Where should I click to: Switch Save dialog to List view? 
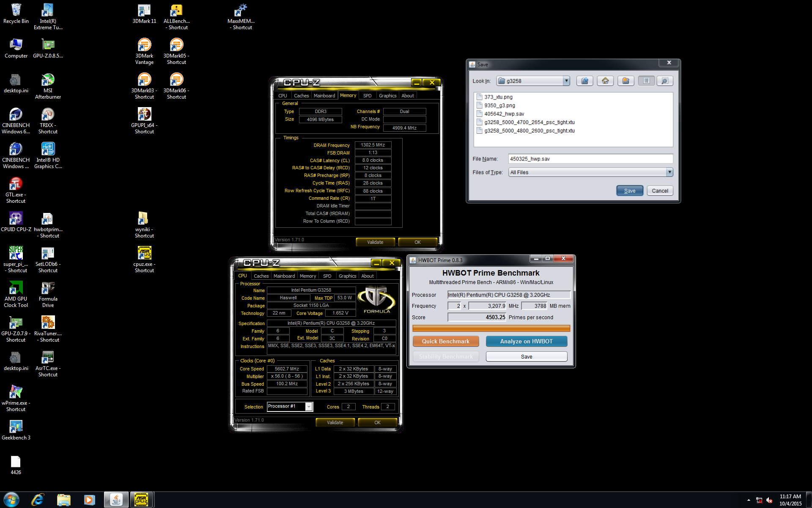pos(646,81)
